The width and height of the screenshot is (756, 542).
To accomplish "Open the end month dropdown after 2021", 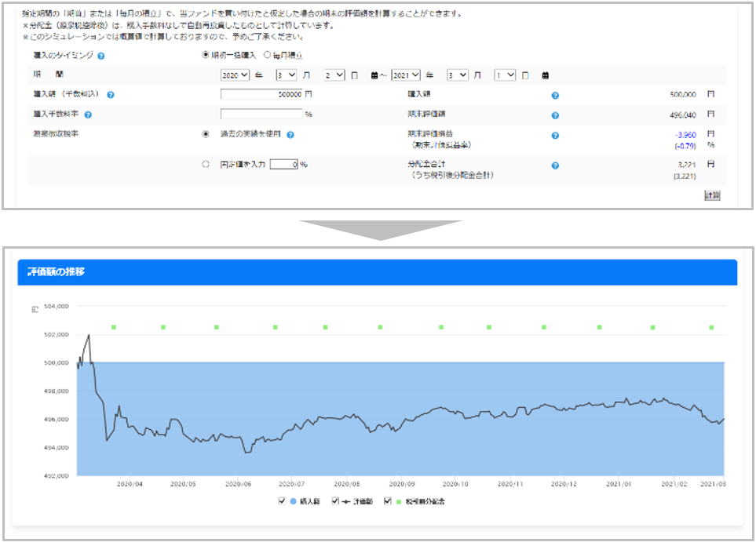I will [458, 75].
